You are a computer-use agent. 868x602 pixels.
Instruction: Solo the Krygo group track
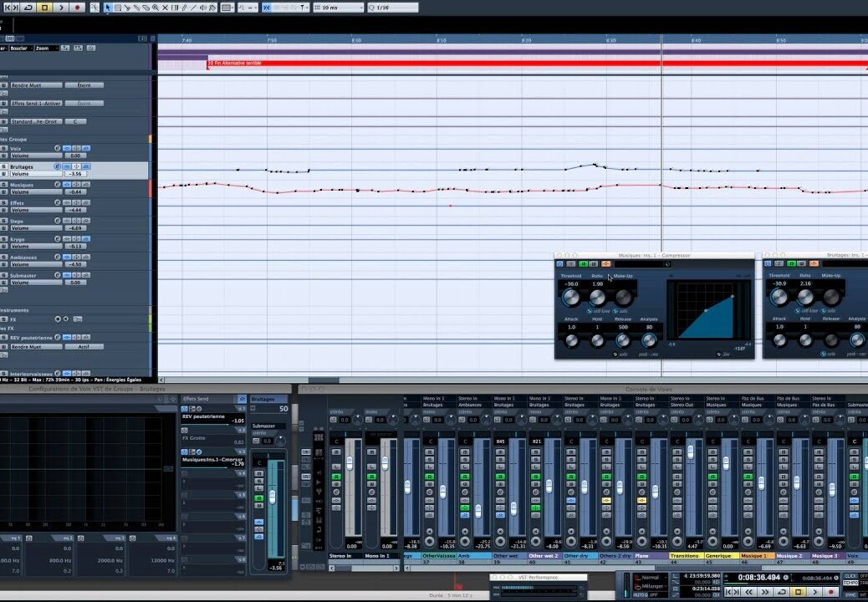coord(4,239)
